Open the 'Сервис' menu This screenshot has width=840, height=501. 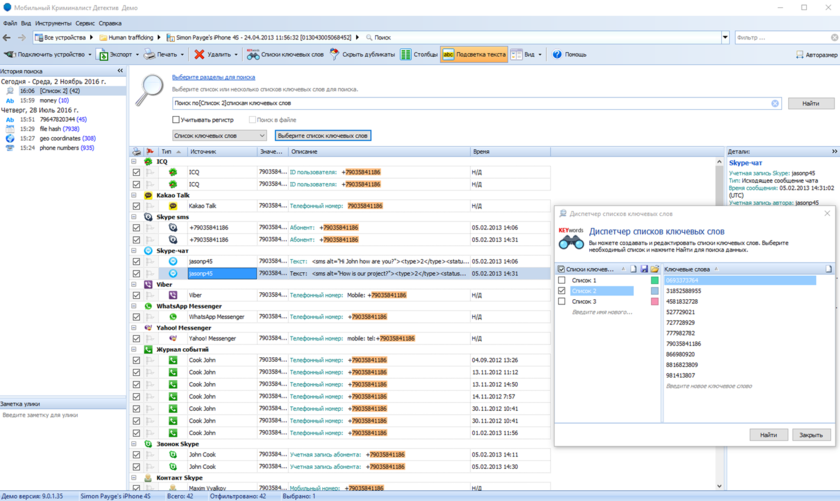85,23
